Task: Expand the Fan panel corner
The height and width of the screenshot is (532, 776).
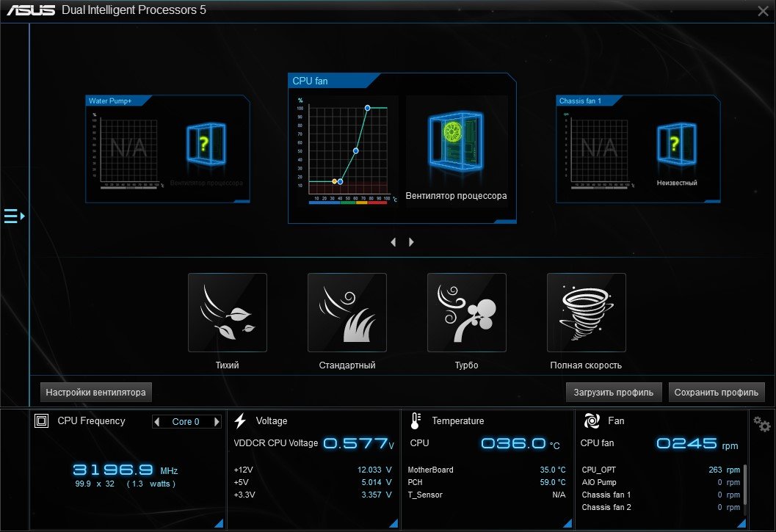Action: click(741, 523)
